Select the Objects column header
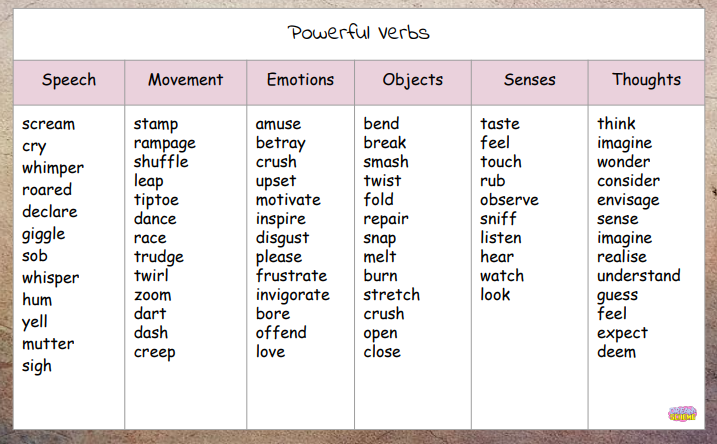 (412, 80)
